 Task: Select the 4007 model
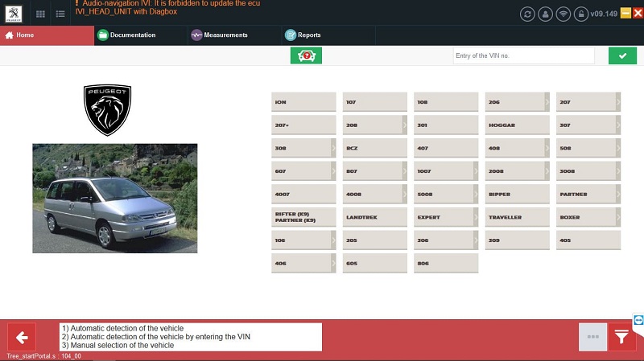(x=303, y=194)
